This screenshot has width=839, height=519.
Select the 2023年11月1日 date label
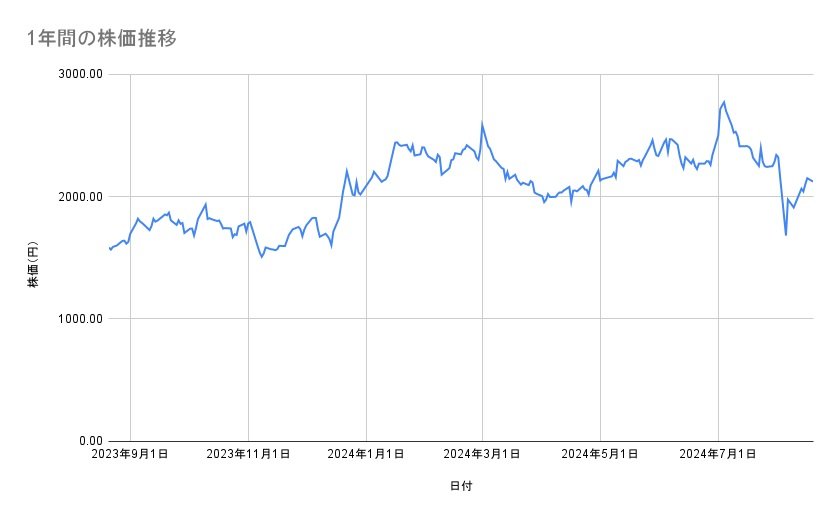tap(249, 455)
